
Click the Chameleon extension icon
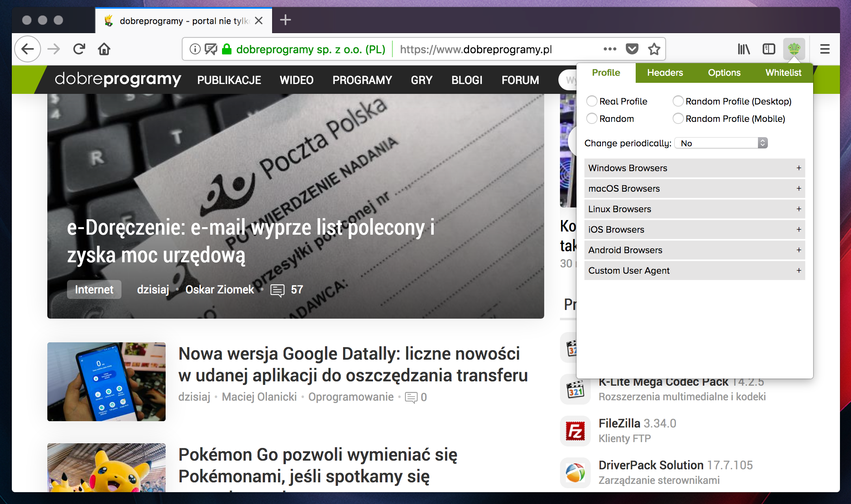point(794,49)
